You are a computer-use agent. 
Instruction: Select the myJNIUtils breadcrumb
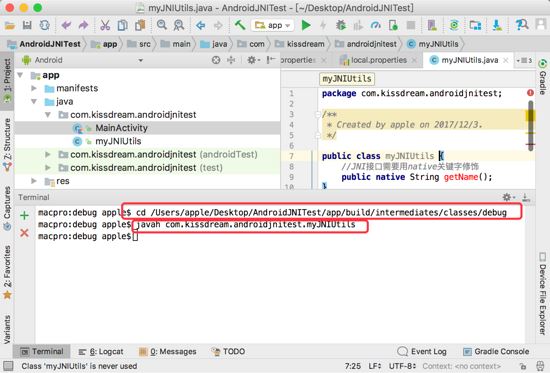[x=433, y=44]
